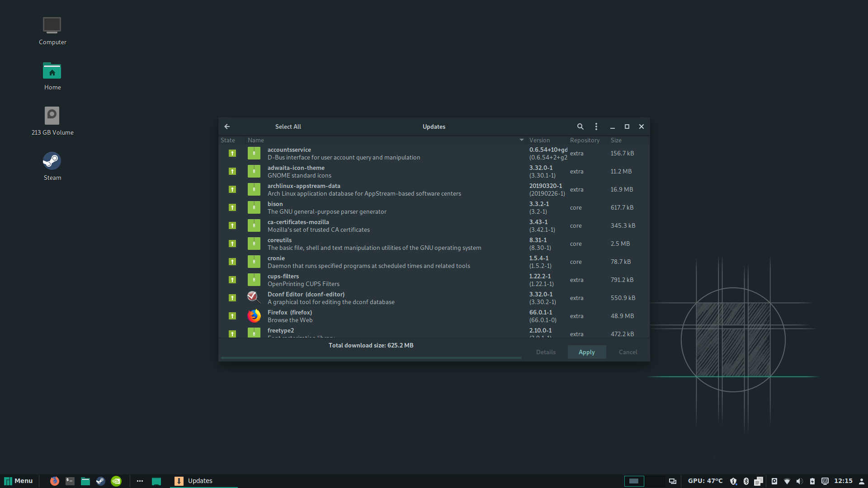Toggle update state for ca-certificates-mozilla
Screen dimensions: 868x488
coord(232,225)
